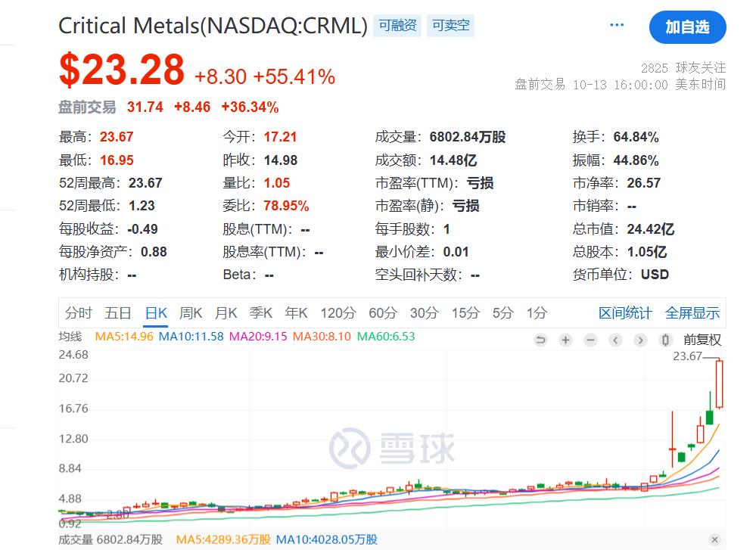Click the latest tall red candlestick
The width and height of the screenshot is (756, 550).
(x=720, y=384)
